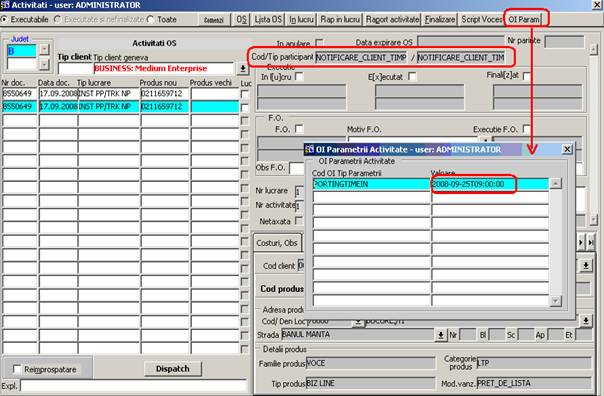This screenshot has height=396, width=604.
Task: Toggle the Executie F.O. checkbox
Action: pyautogui.click(x=527, y=129)
